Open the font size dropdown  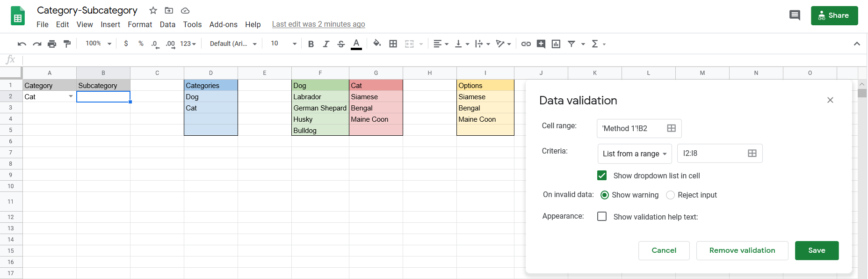(283, 44)
